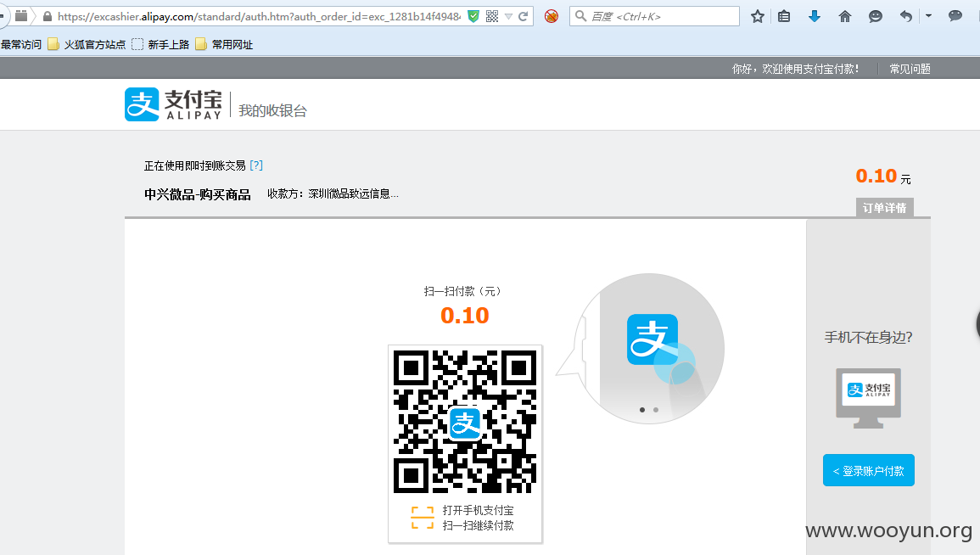Open the QR code icon in address bar
Screen dimensions: 980x555
coord(492,16)
